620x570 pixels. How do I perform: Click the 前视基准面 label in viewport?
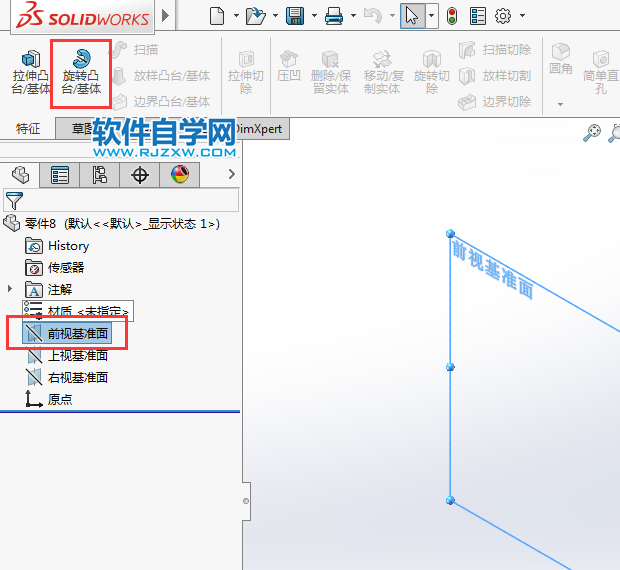[493, 269]
